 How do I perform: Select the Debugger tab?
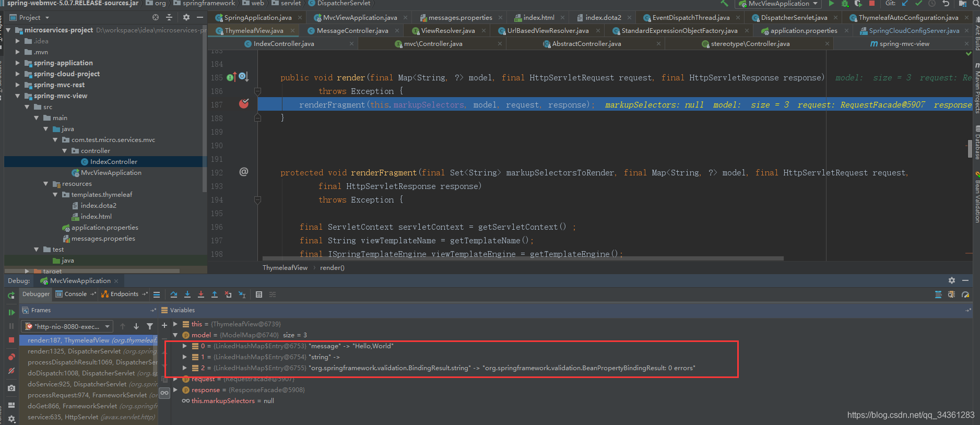point(36,294)
